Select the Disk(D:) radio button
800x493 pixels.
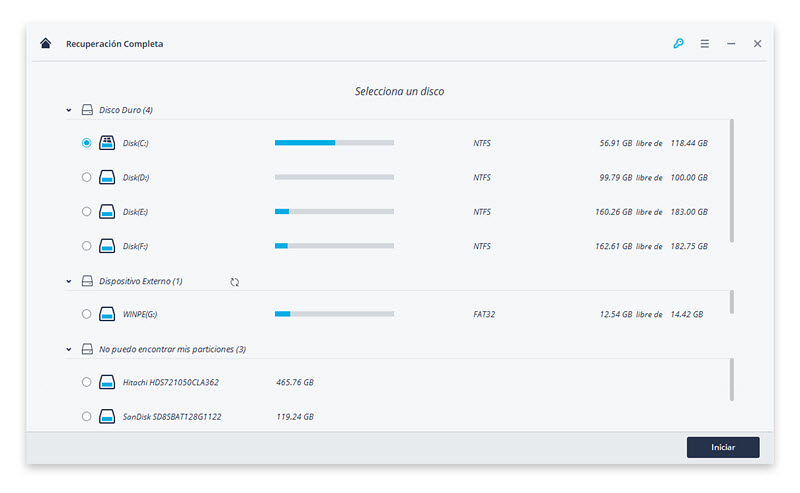click(x=86, y=177)
